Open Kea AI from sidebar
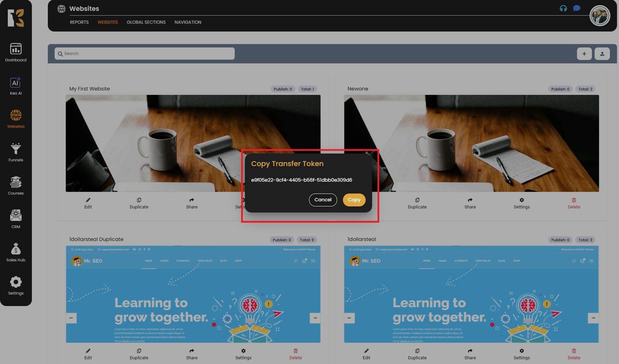Viewport: 619px width, 364px height. click(16, 86)
